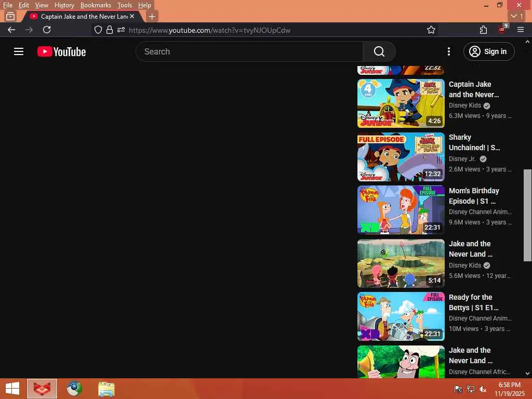The height and width of the screenshot is (399, 532).
Task: Click the 'Sharky Unchained! | S...' title
Action: pyautogui.click(x=474, y=142)
